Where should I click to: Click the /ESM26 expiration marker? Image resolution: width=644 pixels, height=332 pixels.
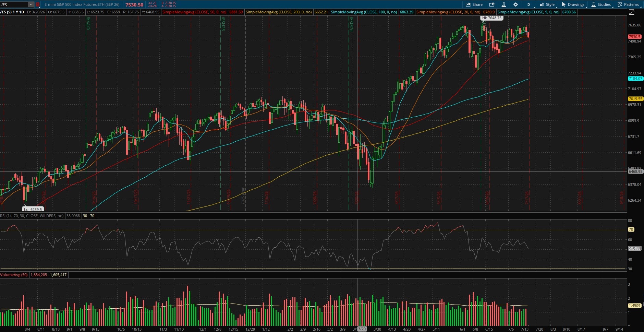coord(351,24)
